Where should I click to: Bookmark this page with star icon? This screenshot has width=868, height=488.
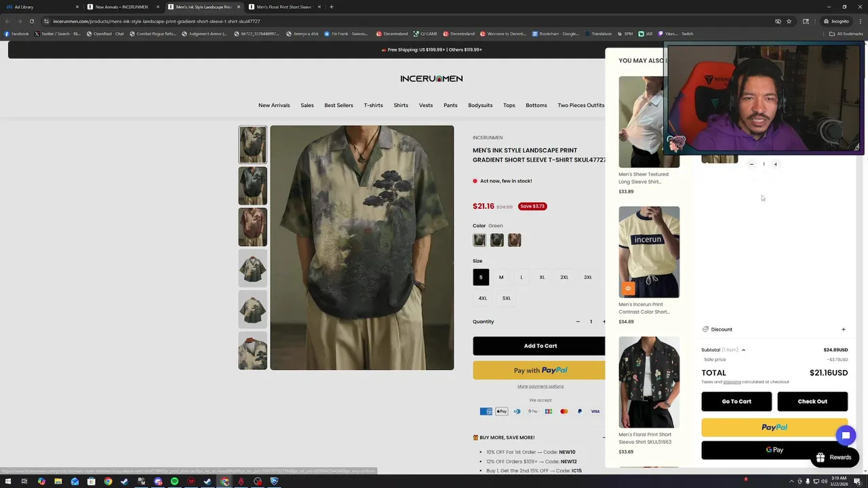[x=789, y=21]
